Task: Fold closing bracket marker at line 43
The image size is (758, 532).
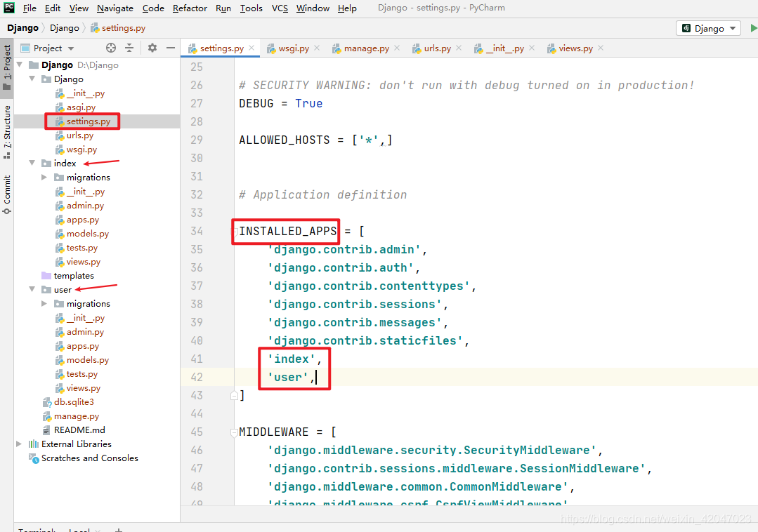Action: 235,395
